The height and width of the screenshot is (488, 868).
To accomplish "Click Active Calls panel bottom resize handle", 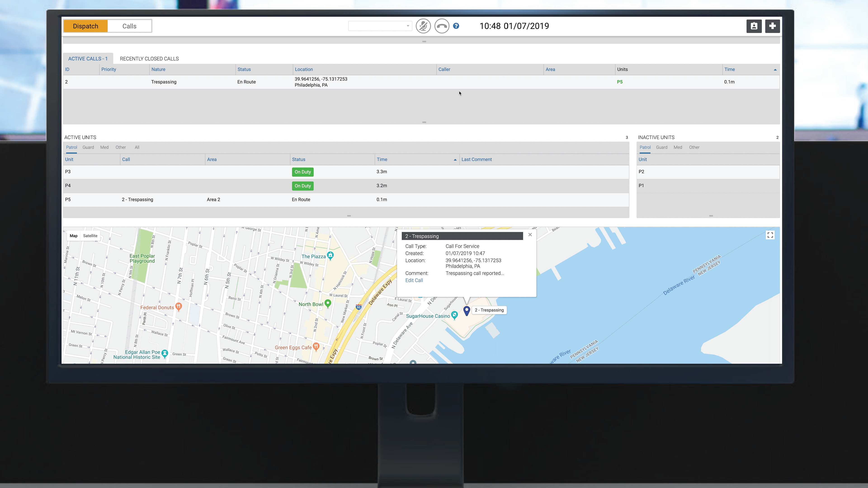I will coord(424,122).
